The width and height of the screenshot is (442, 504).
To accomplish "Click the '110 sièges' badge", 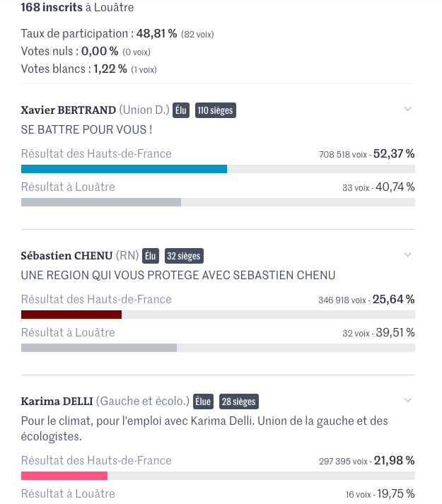I will [215, 110].
